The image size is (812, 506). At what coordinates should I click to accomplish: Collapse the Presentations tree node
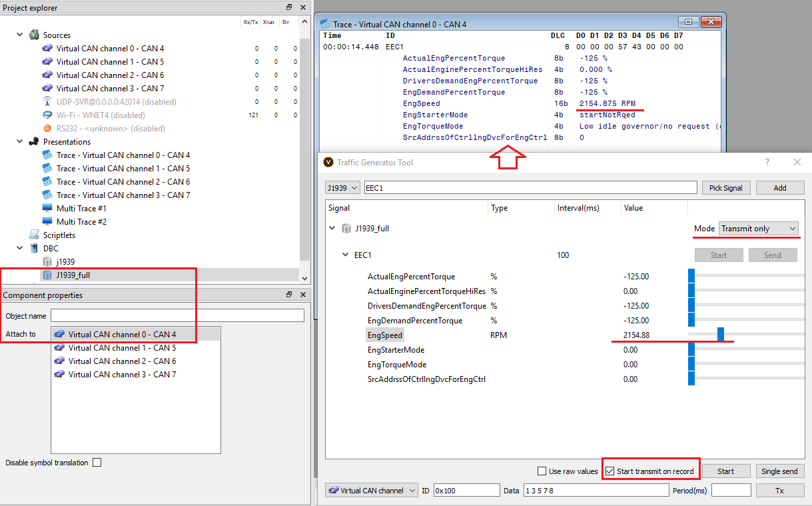20,141
